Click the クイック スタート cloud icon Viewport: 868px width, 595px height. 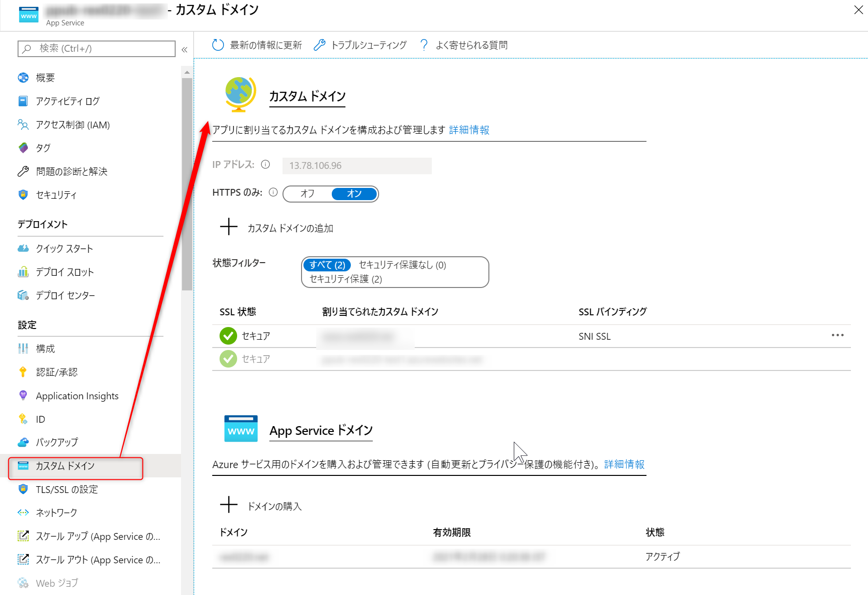23,248
